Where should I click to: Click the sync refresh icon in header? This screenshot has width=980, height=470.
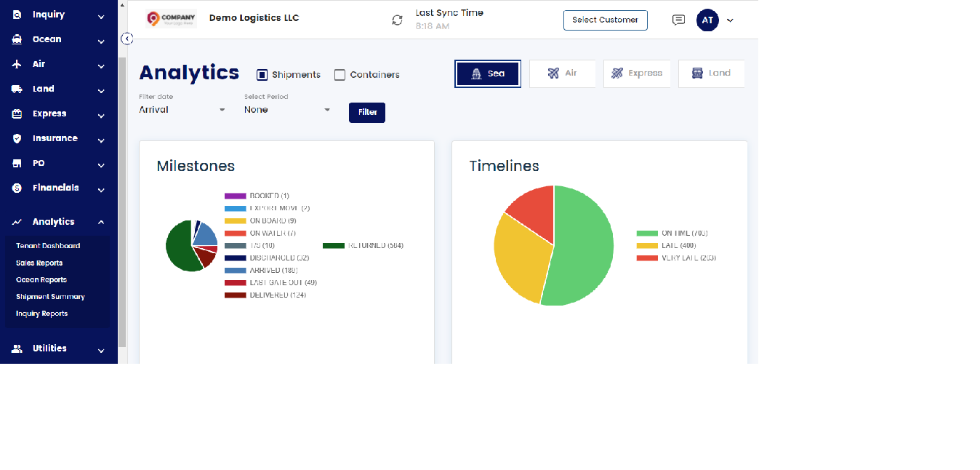pos(397,20)
